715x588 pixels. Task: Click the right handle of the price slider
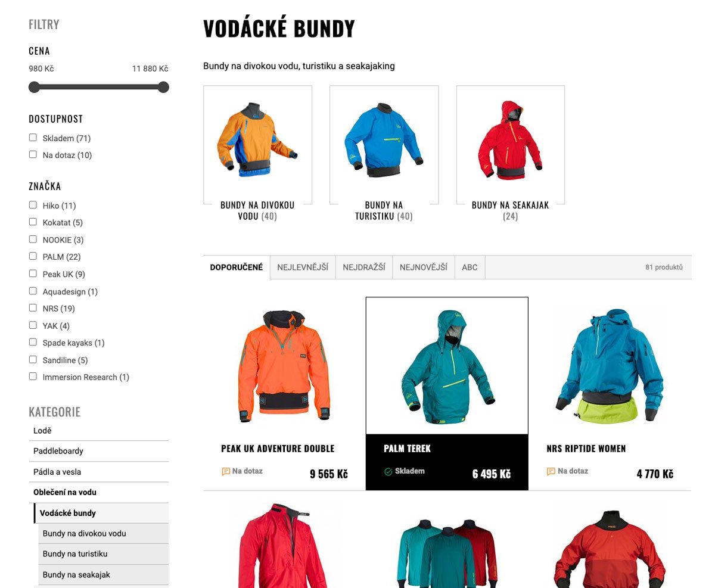[x=163, y=88]
